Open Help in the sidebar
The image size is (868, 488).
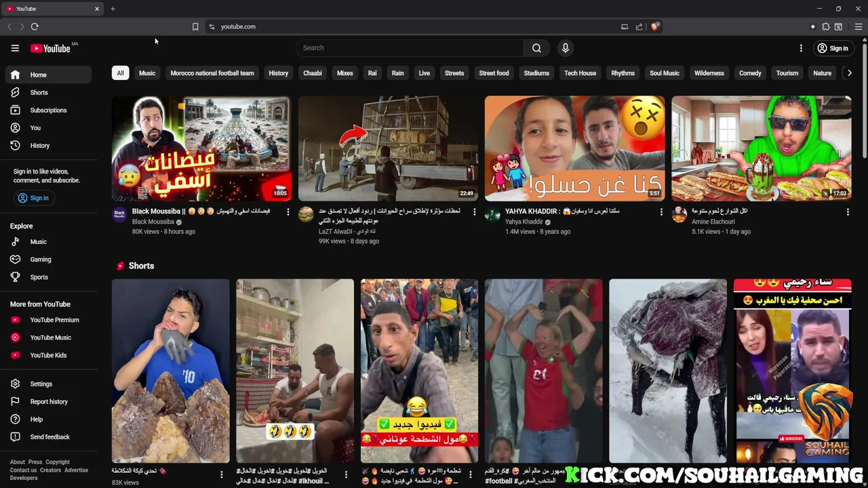point(47,419)
